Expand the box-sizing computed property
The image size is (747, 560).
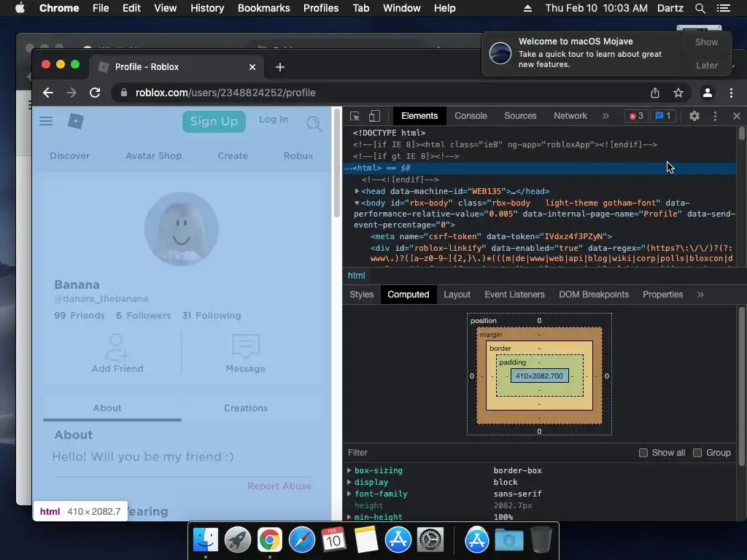(349, 470)
